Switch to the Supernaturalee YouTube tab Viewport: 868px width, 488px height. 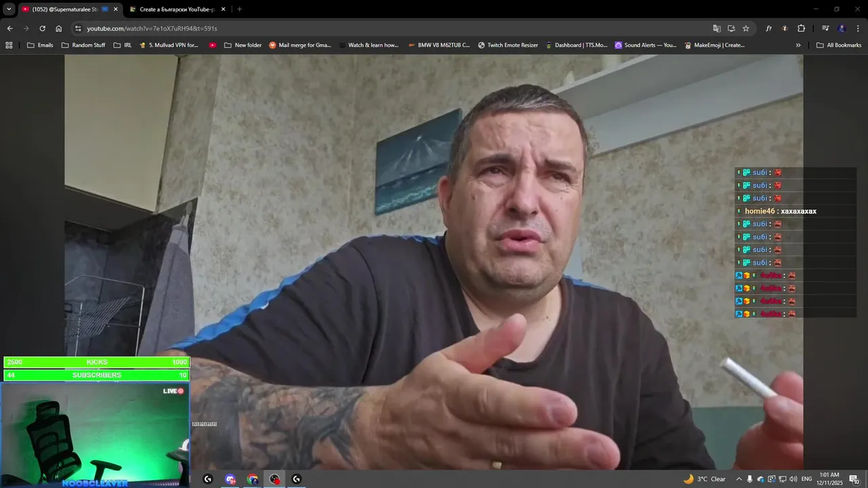click(x=70, y=9)
